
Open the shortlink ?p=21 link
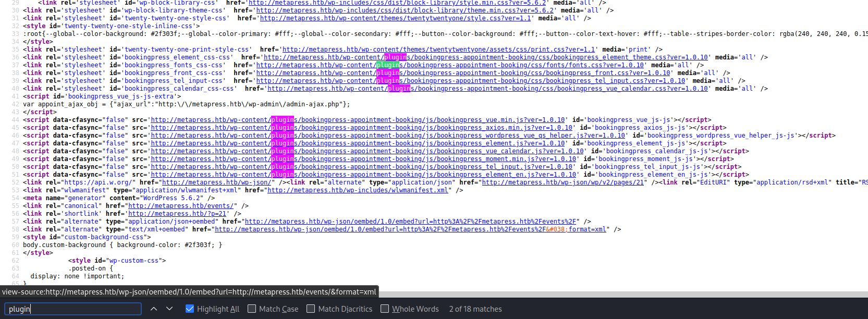pyautogui.click(x=177, y=214)
